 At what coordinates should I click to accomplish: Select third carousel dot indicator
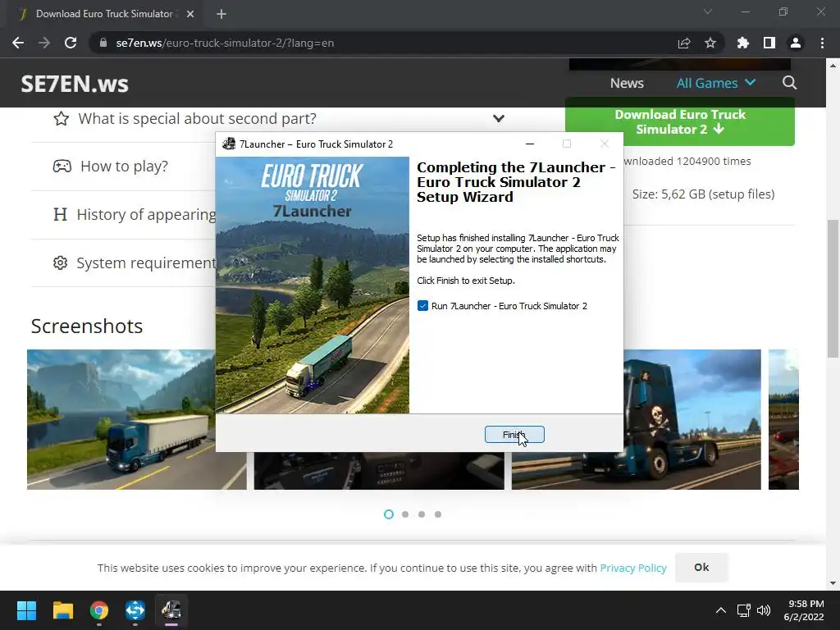(422, 514)
